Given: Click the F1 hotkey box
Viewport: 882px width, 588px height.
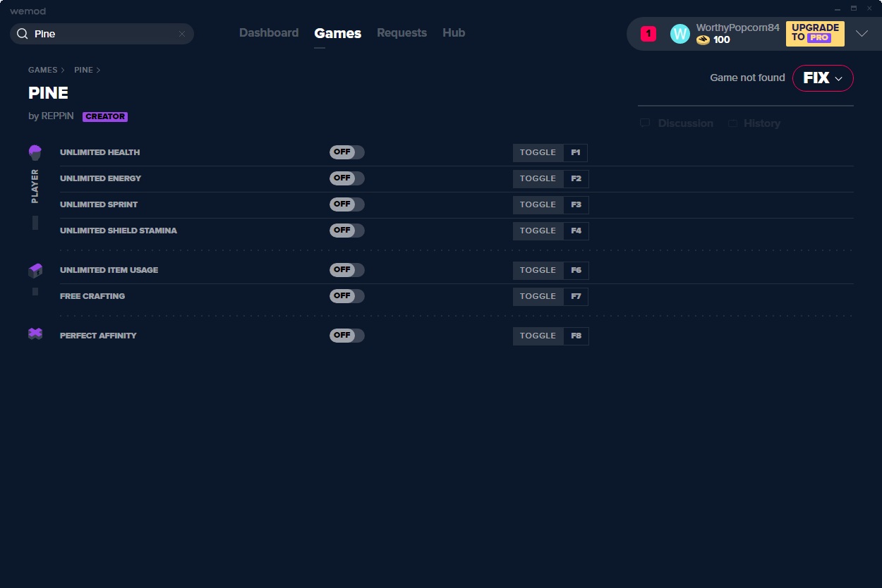Looking at the screenshot, I should point(576,153).
